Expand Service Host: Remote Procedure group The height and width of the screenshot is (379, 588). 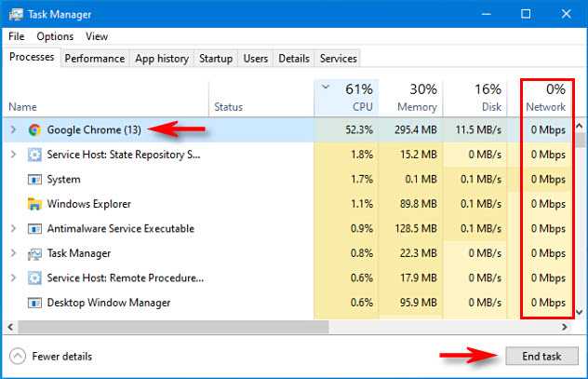pos(14,278)
